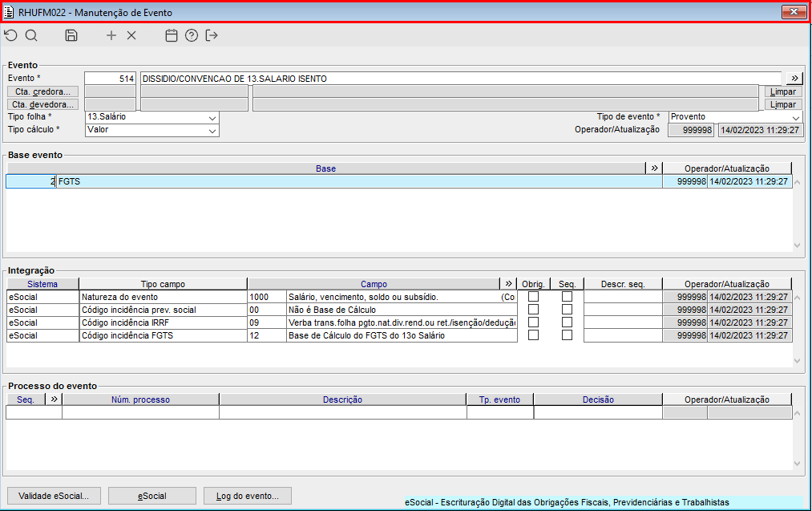812x511 pixels.
Task: Click the event description DISSIDIO/CONVENCAO field
Action: click(x=460, y=79)
